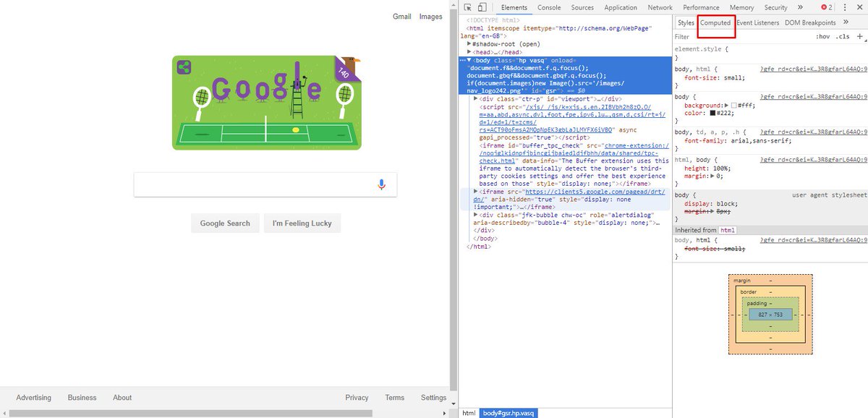Go to the Network tab

(x=660, y=7)
